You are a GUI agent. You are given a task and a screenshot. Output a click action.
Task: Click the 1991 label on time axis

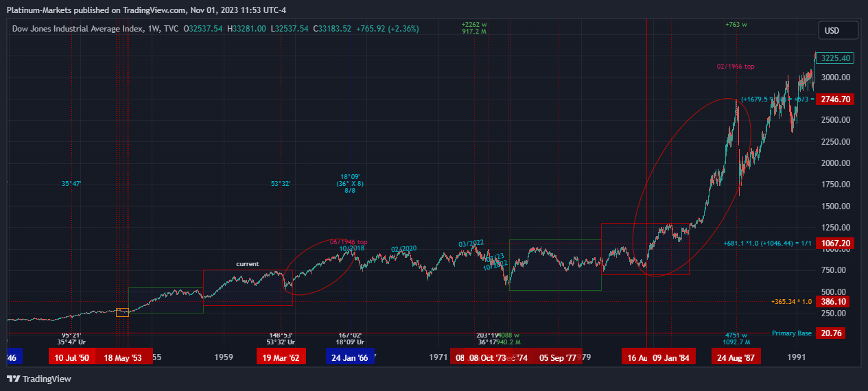797,357
